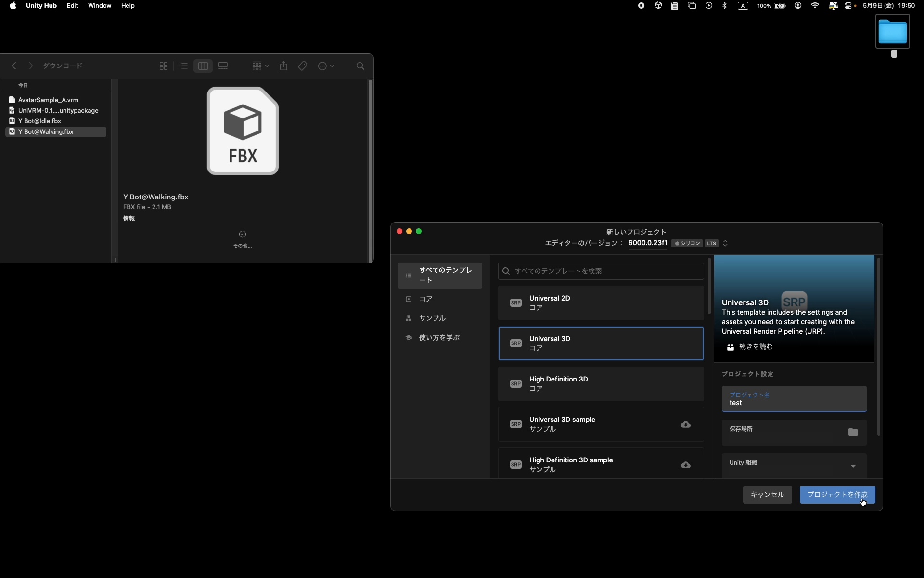Click the battery status indicator
Screen dimensions: 924x578
[771, 6]
